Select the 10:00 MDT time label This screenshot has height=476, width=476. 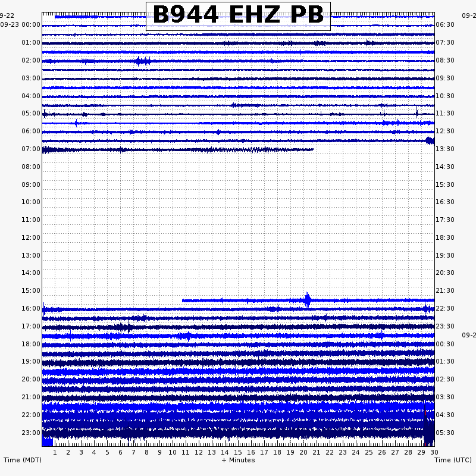tap(31, 202)
